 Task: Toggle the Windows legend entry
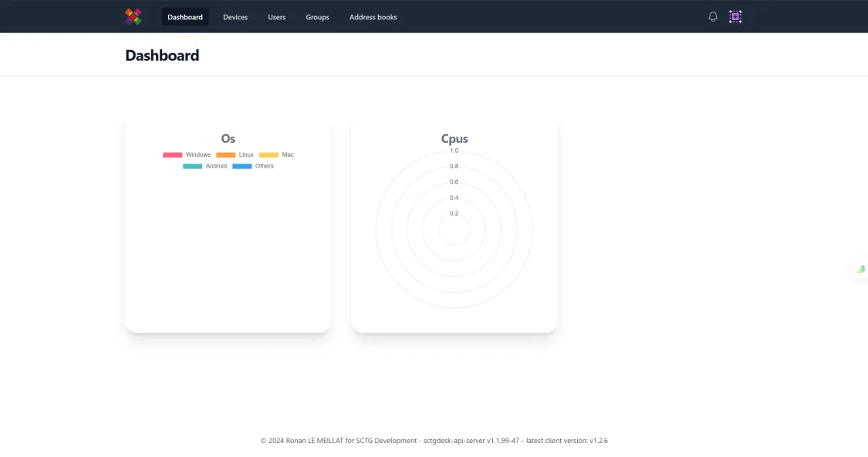click(187, 155)
